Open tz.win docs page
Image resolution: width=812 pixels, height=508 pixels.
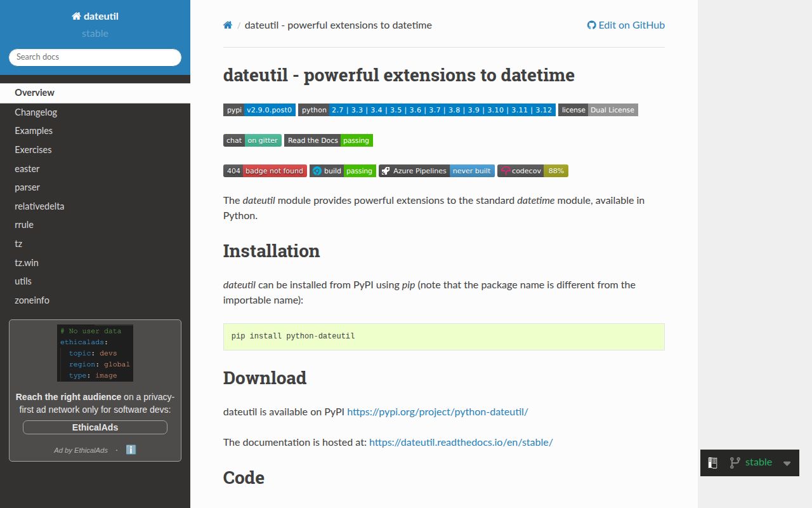click(x=95, y=263)
